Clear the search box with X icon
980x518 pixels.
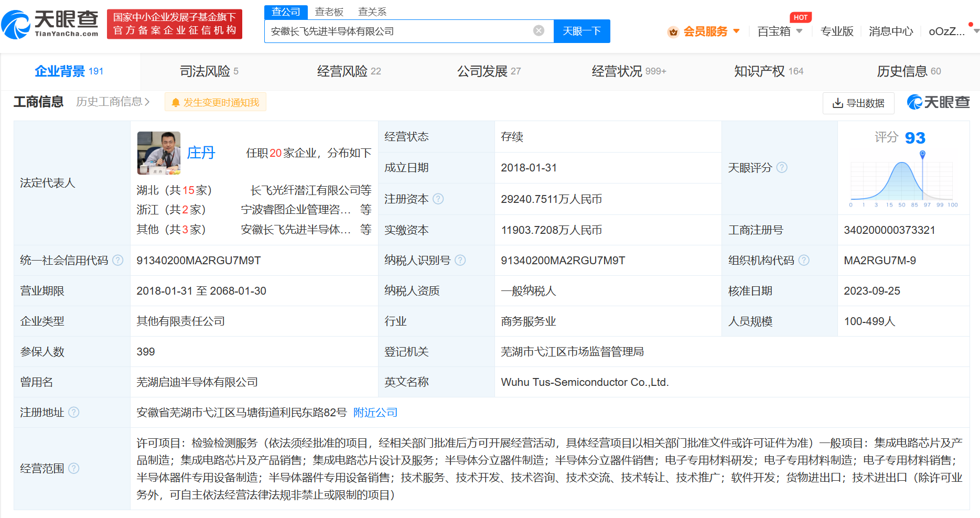click(x=539, y=31)
